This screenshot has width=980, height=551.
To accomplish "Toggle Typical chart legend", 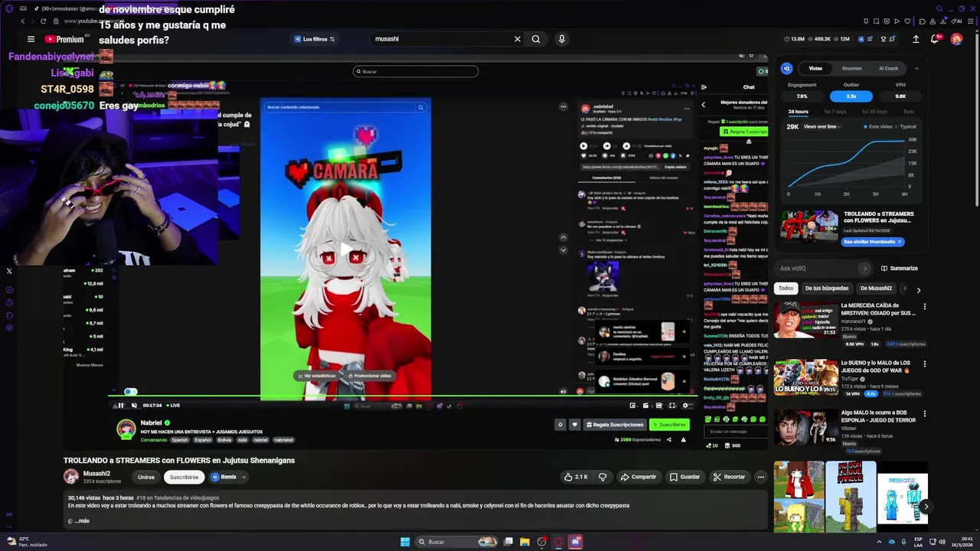I will (905, 126).
